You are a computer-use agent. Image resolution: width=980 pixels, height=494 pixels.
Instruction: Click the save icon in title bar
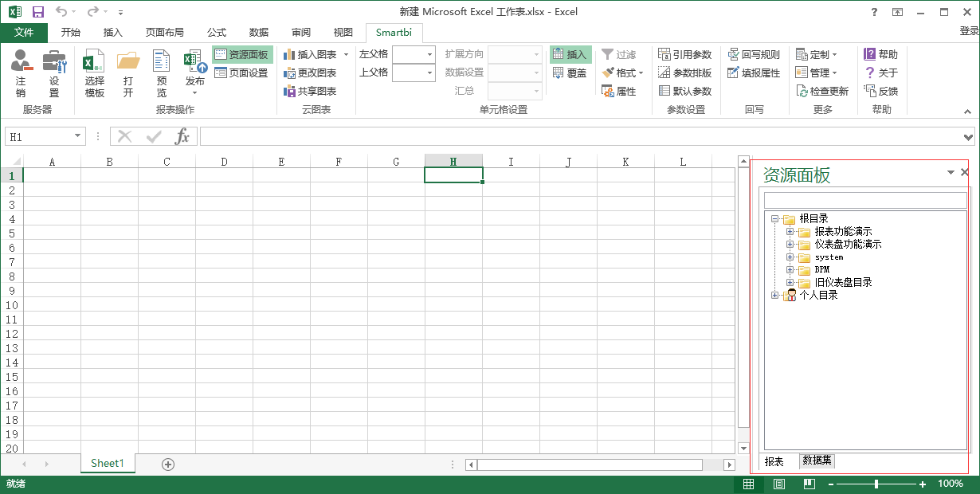(x=38, y=12)
